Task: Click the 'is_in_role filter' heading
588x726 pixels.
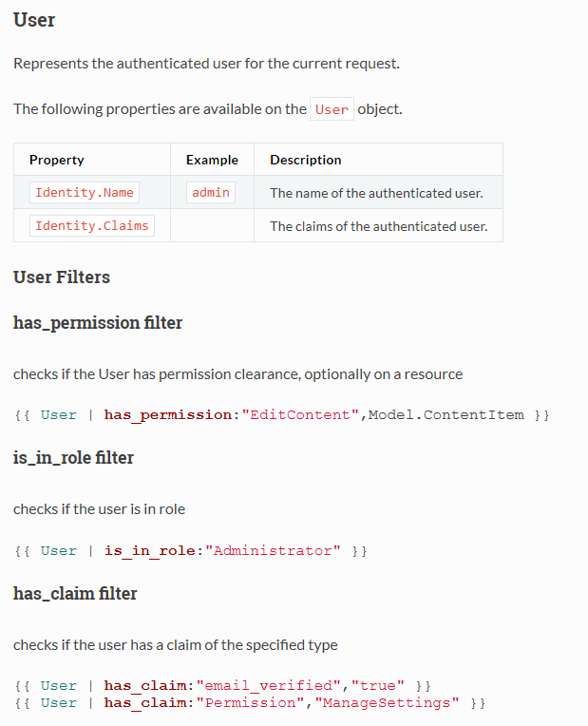Action: pyautogui.click(x=73, y=458)
